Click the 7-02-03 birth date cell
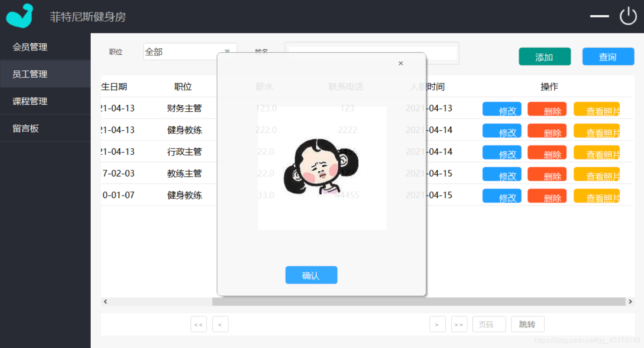The height and width of the screenshot is (348, 644). (117, 173)
